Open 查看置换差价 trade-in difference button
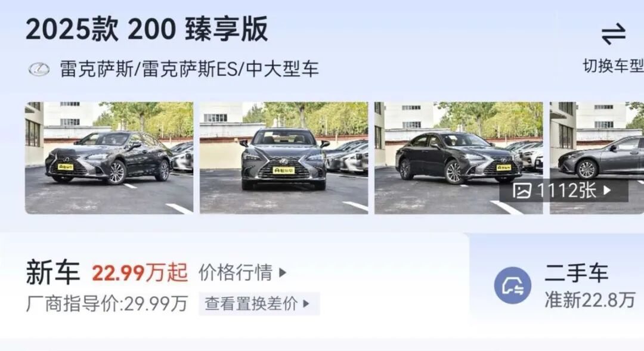The height and width of the screenshot is (351, 644). point(259,304)
